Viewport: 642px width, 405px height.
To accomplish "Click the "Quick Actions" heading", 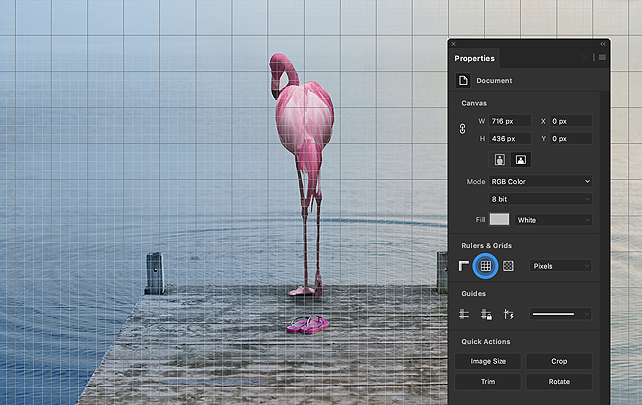I will [x=486, y=342].
